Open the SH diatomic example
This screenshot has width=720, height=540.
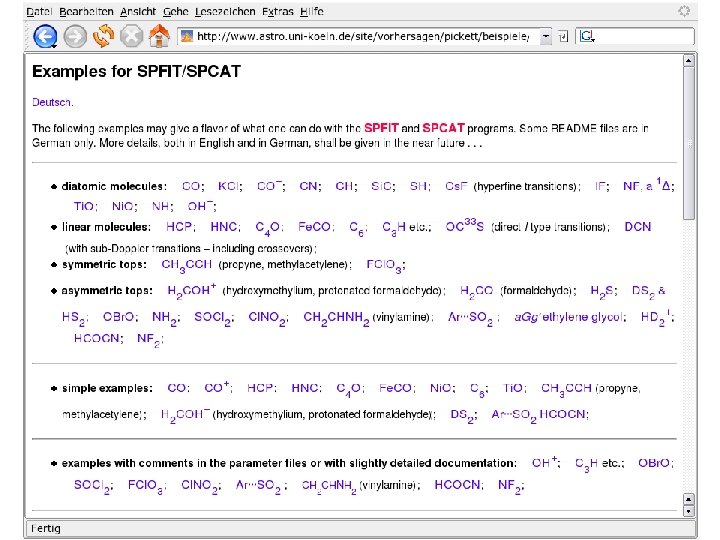419,186
